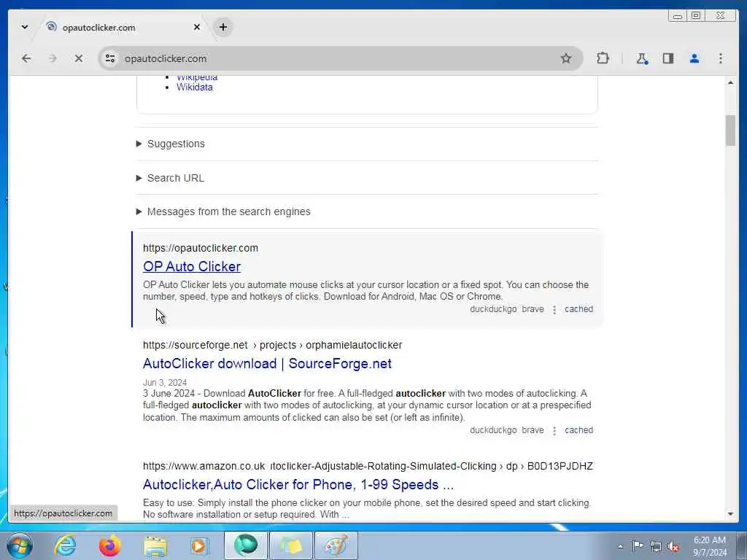Image resolution: width=747 pixels, height=560 pixels.
Task: Open the Autoclicker for Phone Amazon result
Action: pos(298,484)
